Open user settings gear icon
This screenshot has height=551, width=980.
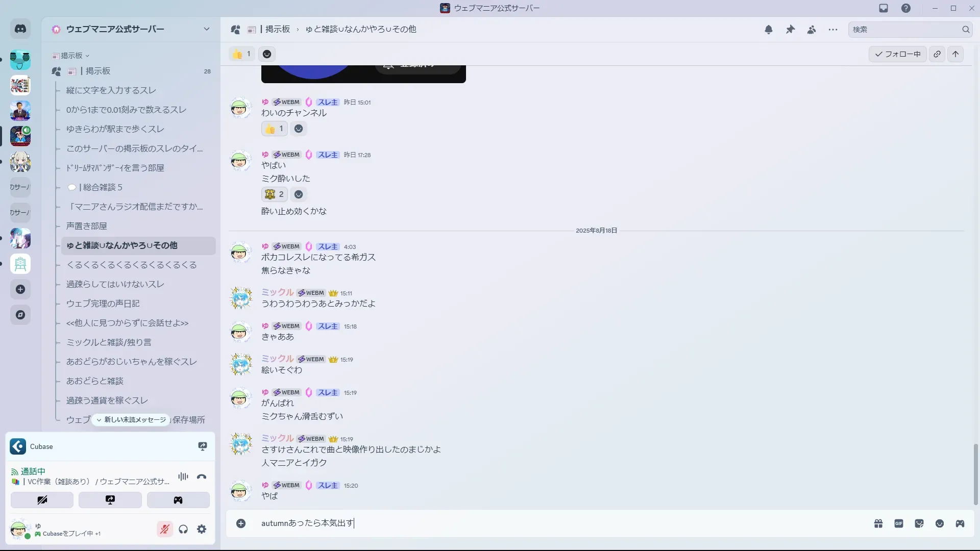[x=202, y=529]
